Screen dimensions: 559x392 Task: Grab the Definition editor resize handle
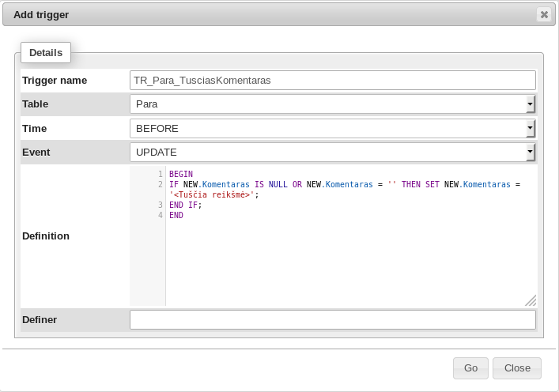pyautogui.click(x=531, y=300)
